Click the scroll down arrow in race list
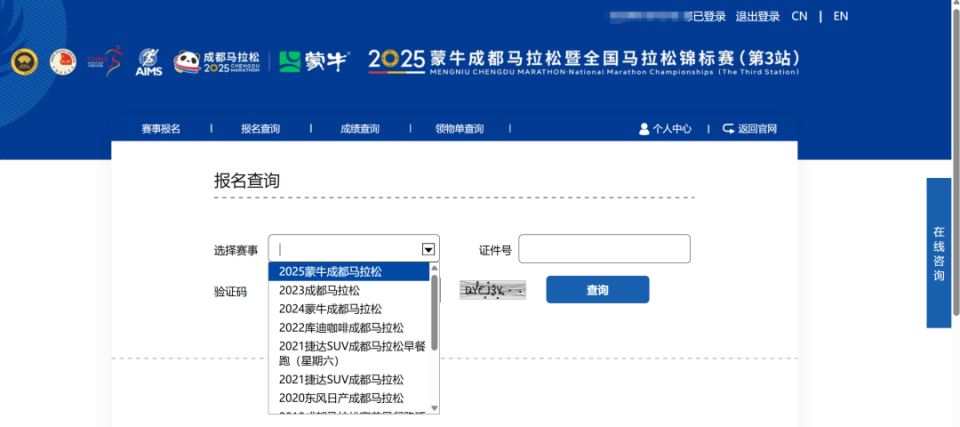This screenshot has width=960, height=427. pos(435,408)
